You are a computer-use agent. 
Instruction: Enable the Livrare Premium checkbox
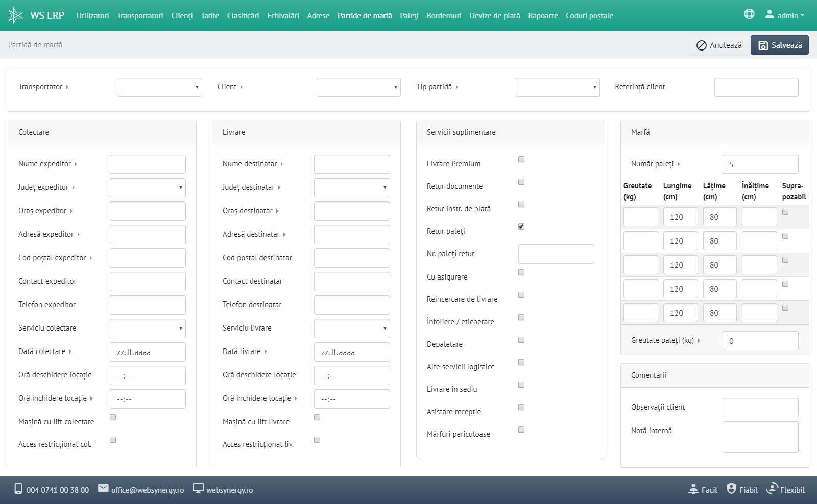coord(521,159)
